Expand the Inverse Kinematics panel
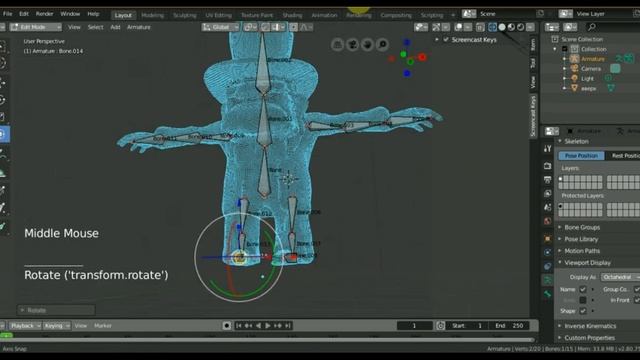This screenshot has width=640, height=360. pyautogui.click(x=590, y=326)
